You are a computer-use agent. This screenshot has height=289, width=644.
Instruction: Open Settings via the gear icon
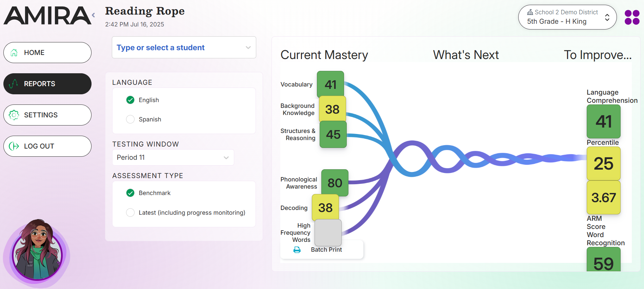(x=14, y=115)
